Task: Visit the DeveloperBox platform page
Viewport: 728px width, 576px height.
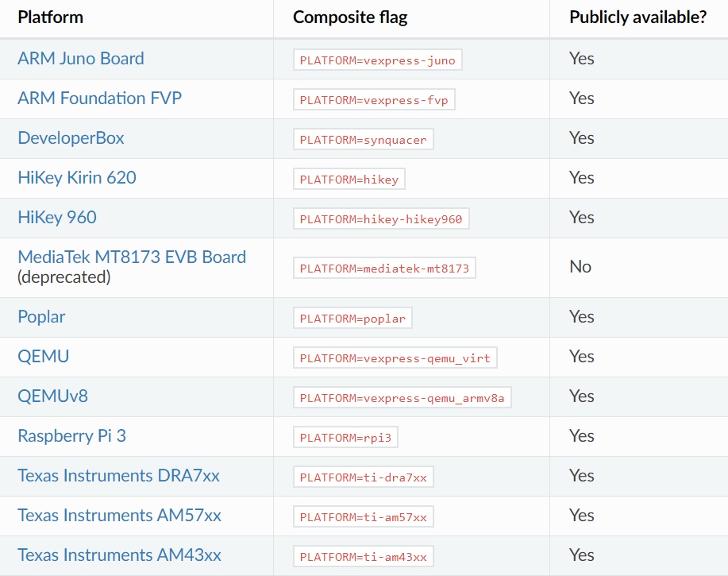Action: pos(71,137)
